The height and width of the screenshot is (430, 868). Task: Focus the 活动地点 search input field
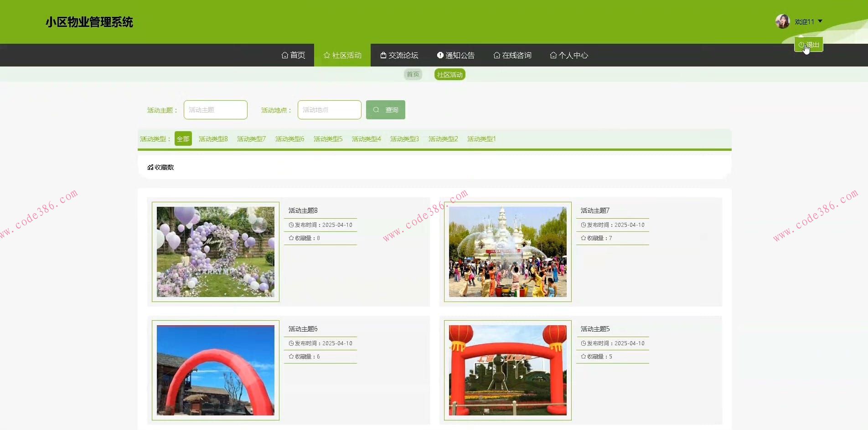point(329,110)
